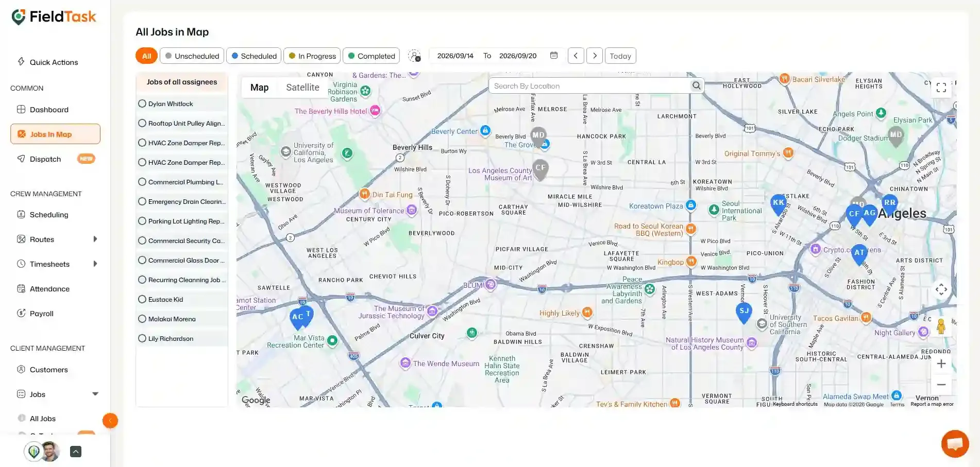Screen dimensions: 980x467
Task: Click the Routes sidebar icon
Action: (21, 239)
